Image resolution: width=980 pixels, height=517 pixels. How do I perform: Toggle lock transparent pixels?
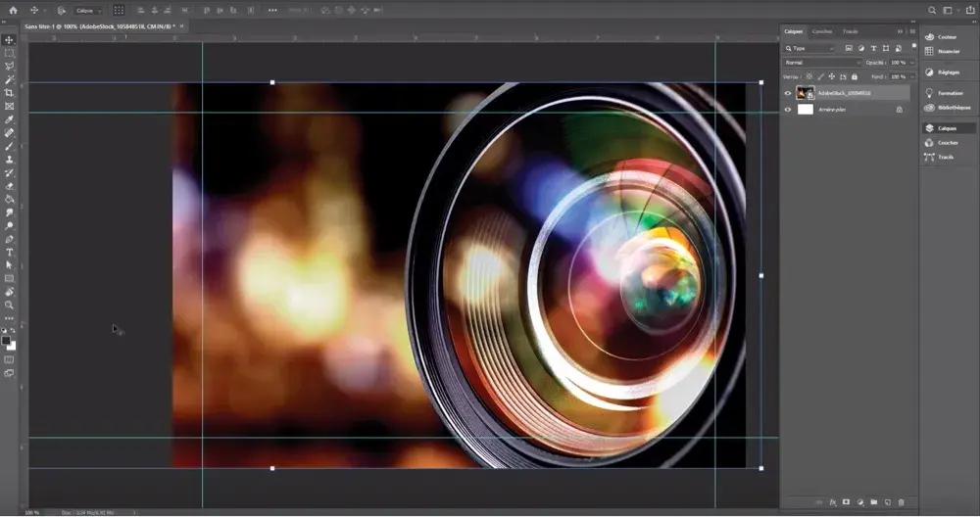809,76
